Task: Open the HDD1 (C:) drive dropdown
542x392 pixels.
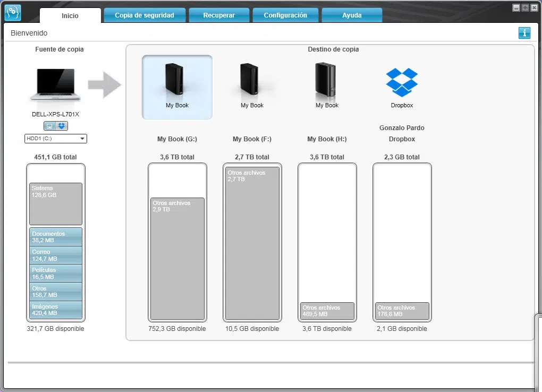Action: coord(55,139)
